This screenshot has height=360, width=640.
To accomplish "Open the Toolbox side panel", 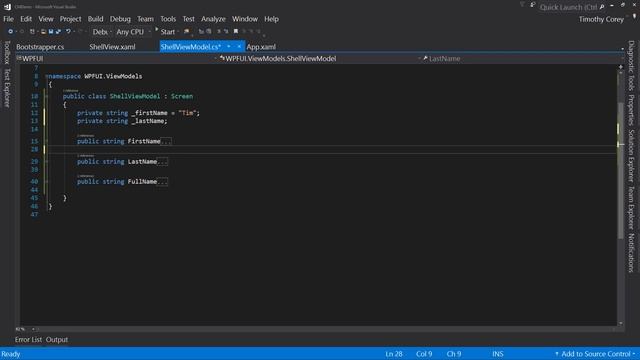I will pyautogui.click(x=7, y=52).
